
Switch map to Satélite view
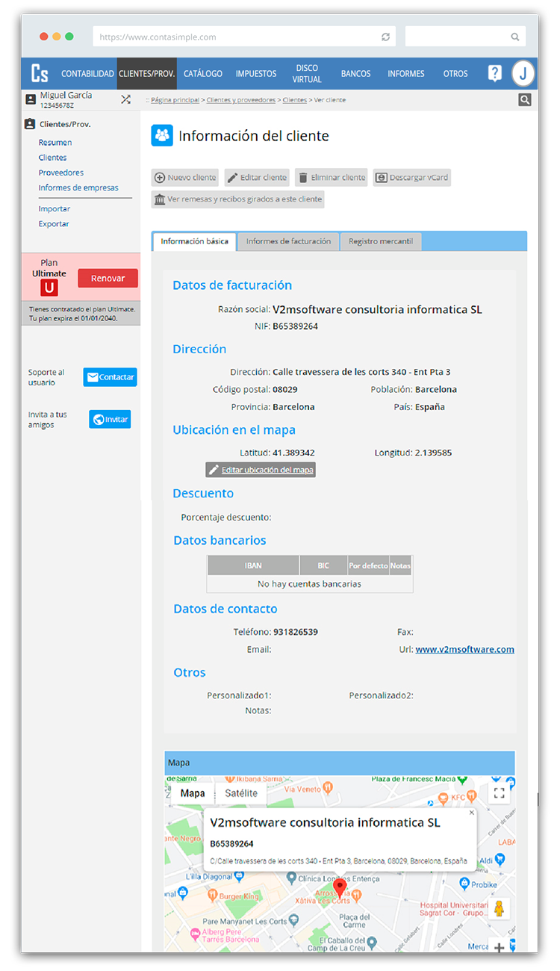[241, 793]
